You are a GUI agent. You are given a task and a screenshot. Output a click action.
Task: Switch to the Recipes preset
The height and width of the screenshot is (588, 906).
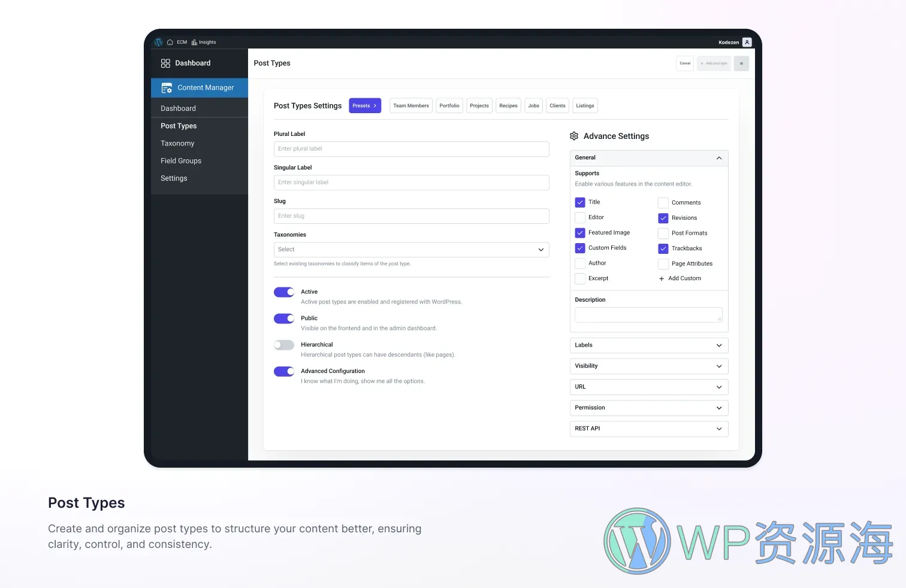[x=508, y=105]
